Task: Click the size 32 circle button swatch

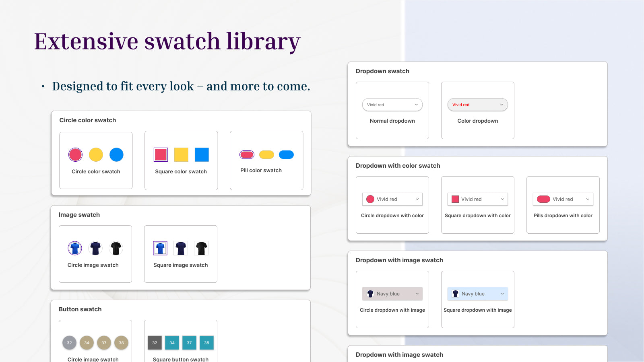Action: coord(69,343)
